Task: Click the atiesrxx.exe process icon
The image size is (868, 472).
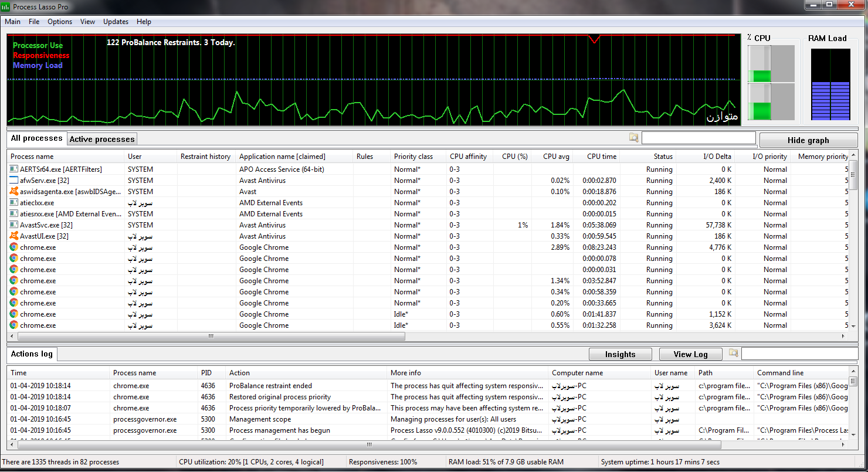Action: click(x=14, y=213)
